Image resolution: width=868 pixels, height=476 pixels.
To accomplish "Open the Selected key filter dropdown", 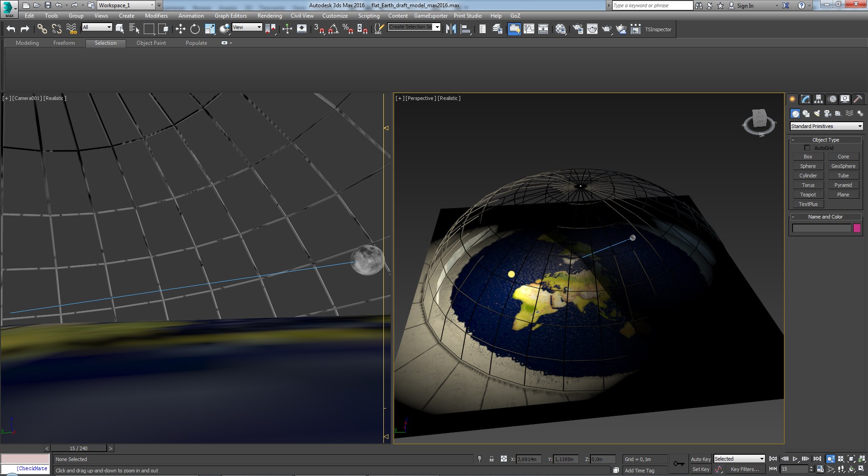I will tap(739, 459).
